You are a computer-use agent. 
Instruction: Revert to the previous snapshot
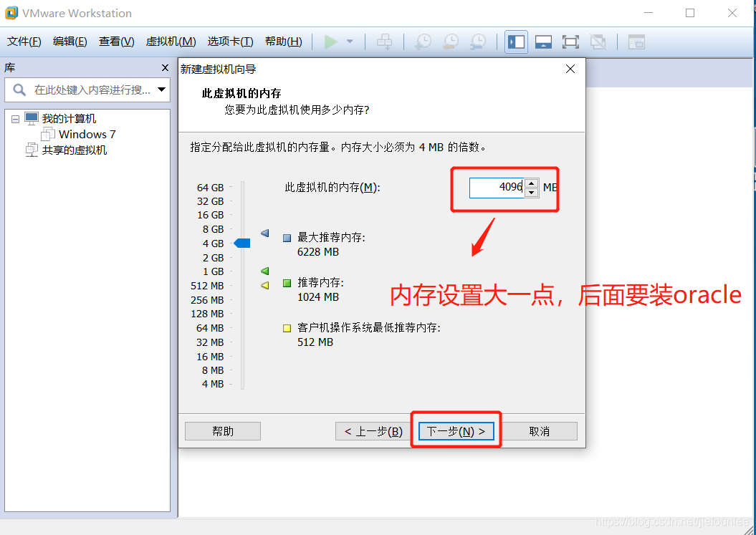(x=450, y=41)
